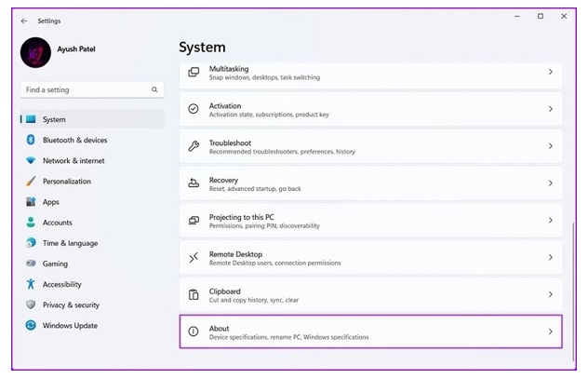The height and width of the screenshot is (379, 588).
Task: Click the Personalization paintbrush icon
Action: tap(31, 182)
